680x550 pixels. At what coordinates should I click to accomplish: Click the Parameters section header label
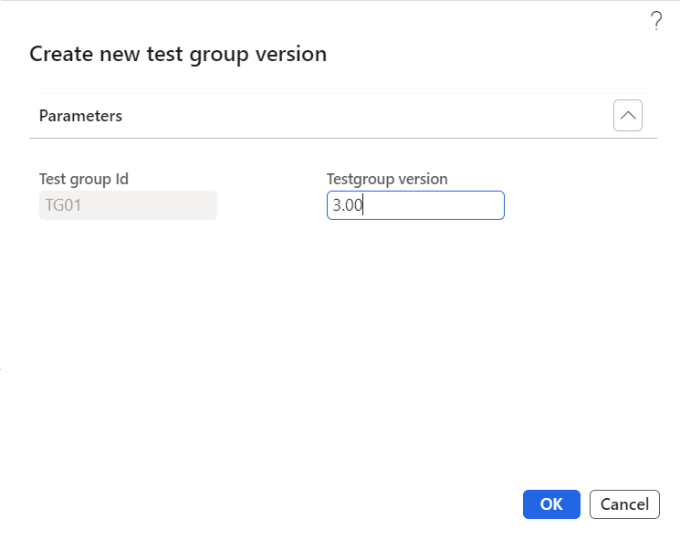[x=80, y=116]
